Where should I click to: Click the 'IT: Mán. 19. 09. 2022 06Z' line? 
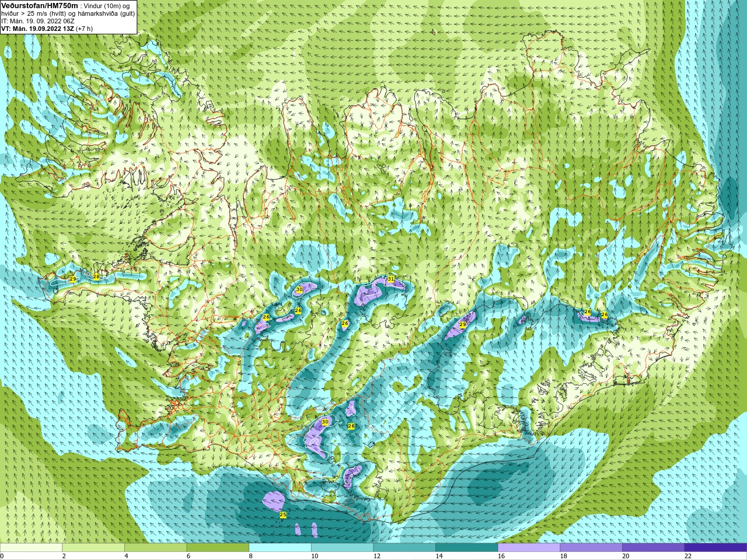click(x=38, y=21)
